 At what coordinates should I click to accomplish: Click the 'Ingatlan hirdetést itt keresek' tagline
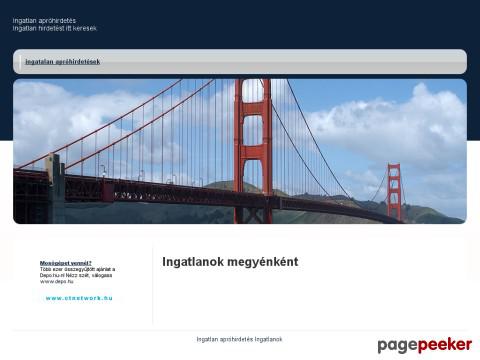tap(55, 29)
